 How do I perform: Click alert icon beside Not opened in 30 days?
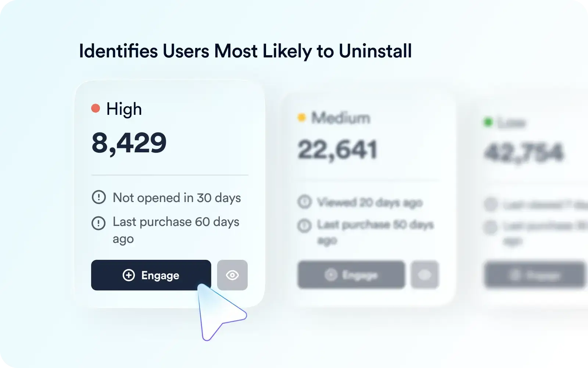click(x=98, y=197)
